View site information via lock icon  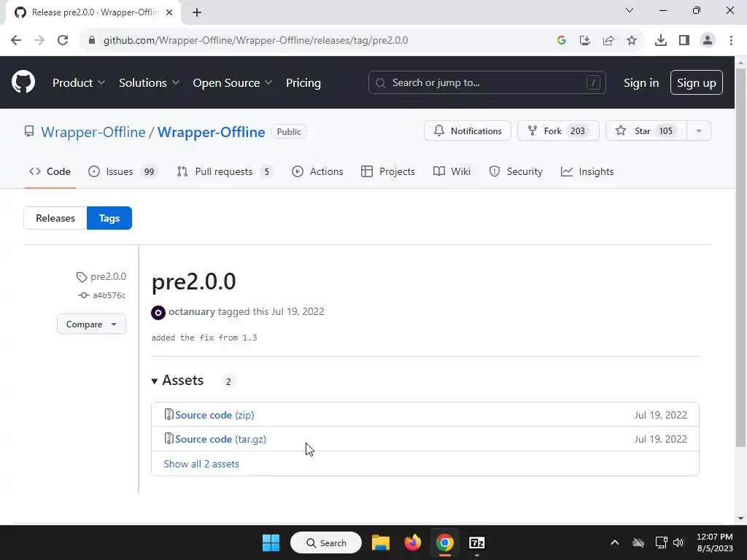click(92, 40)
